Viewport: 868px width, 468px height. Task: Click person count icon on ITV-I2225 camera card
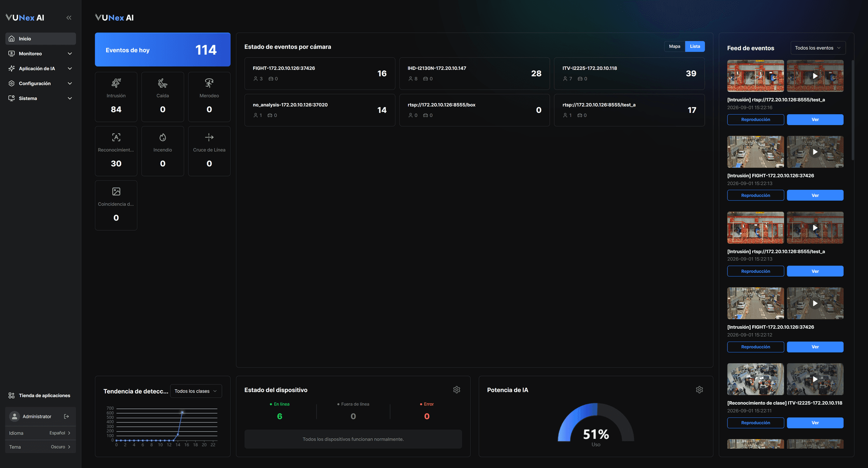point(565,79)
